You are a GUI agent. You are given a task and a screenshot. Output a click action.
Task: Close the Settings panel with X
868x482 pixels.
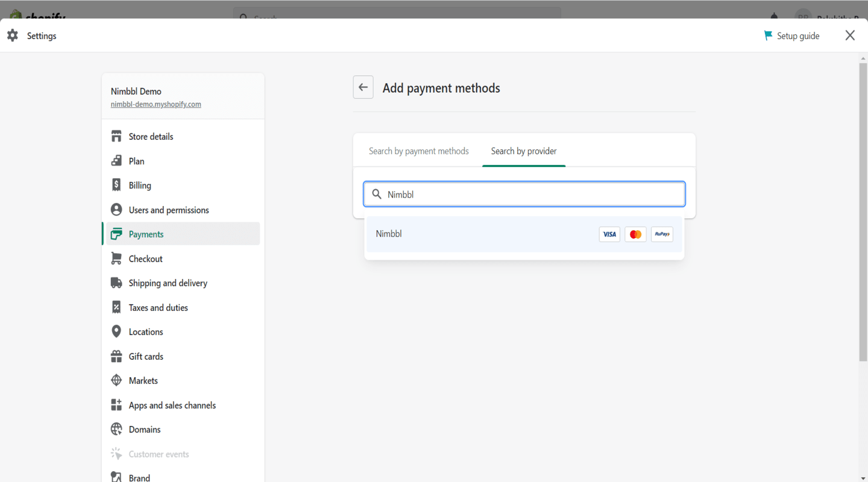click(850, 36)
